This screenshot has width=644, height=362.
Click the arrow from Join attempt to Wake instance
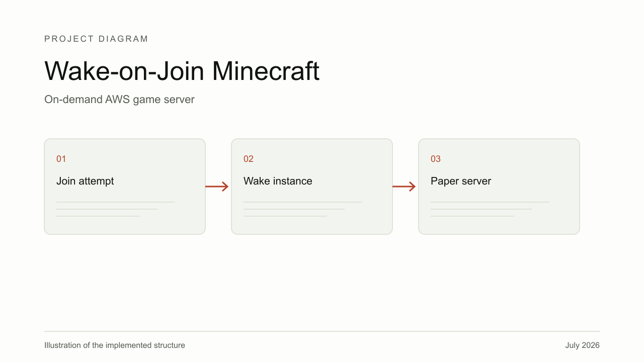point(217,187)
